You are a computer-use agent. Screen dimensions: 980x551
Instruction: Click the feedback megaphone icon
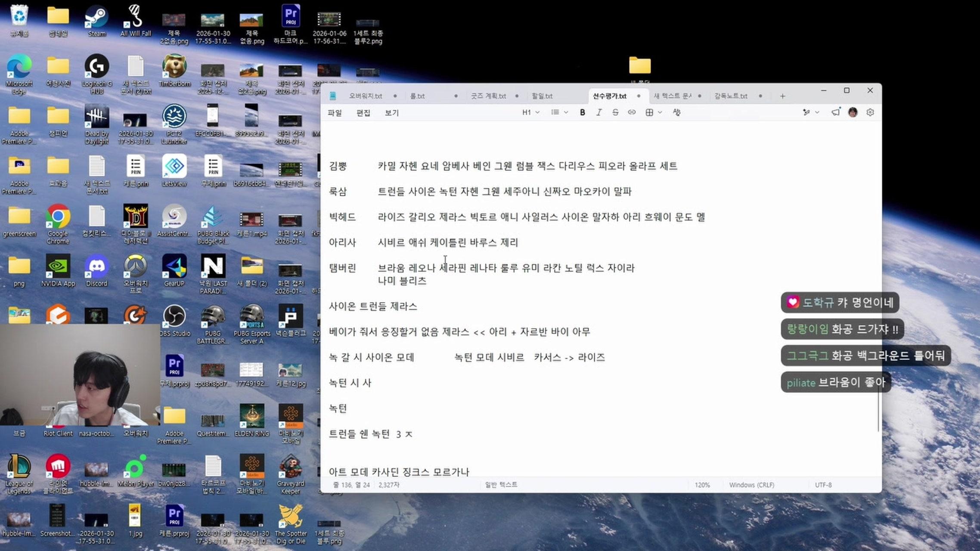click(836, 112)
